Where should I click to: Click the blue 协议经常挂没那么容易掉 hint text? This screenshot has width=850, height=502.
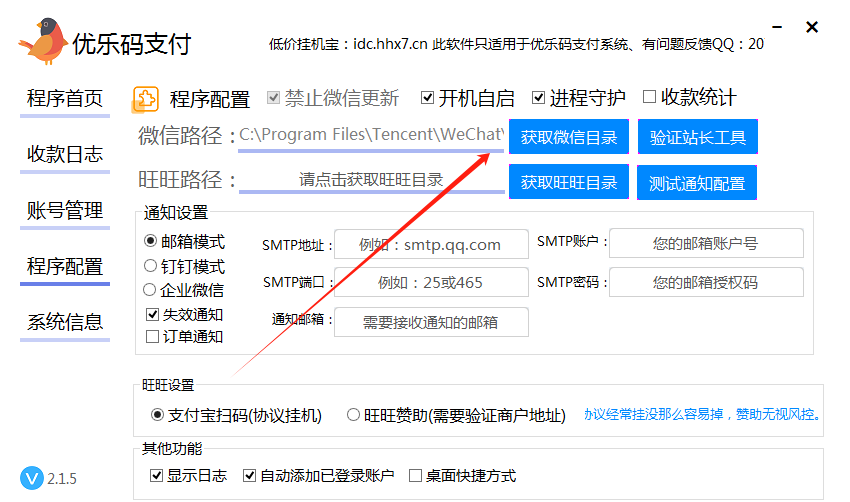pyautogui.click(x=703, y=415)
